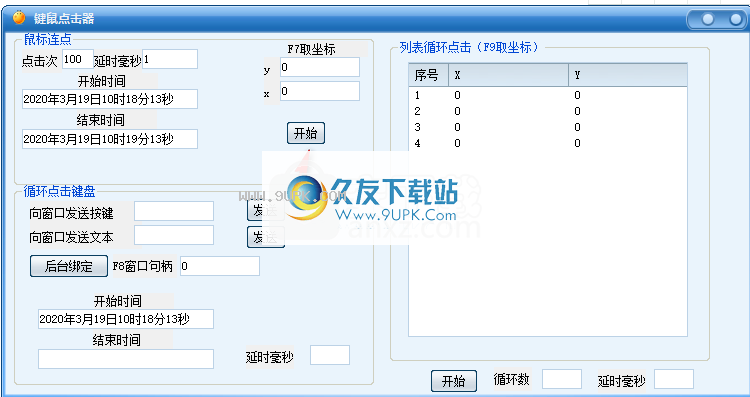Click the 延时毫秒 field in 鼠标连点 group
Image resolution: width=750 pixels, height=397 pixels.
170,59
